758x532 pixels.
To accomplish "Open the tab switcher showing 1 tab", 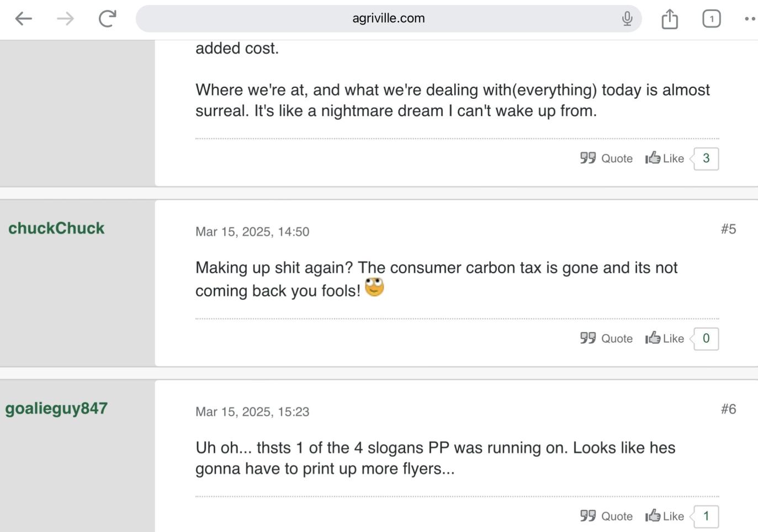I will point(711,19).
